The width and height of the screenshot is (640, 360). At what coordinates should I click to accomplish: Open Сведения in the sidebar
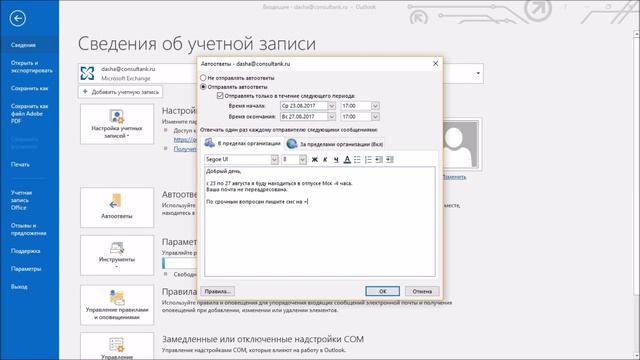tap(29, 45)
